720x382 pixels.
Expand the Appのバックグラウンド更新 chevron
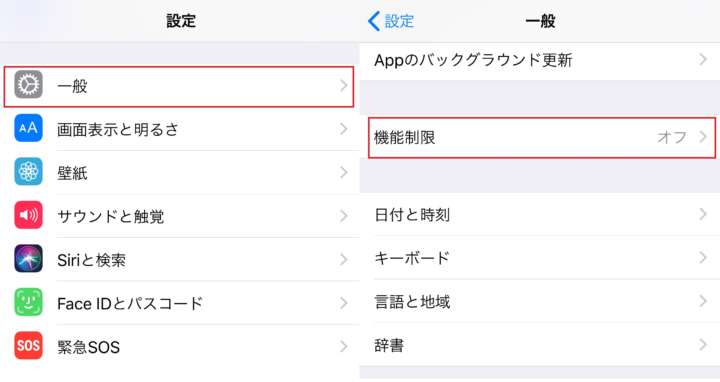(x=703, y=59)
